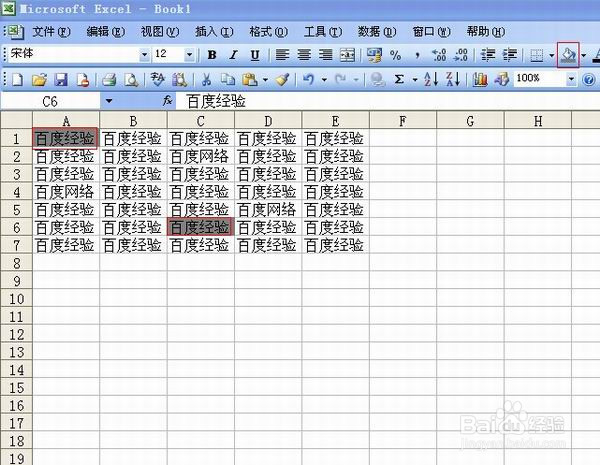
Task: Paste clipboard contents
Action: pyautogui.click(x=250, y=80)
